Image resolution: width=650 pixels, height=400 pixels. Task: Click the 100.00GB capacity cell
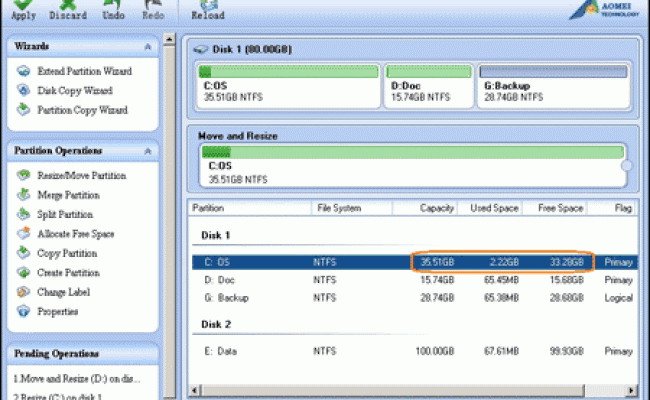(x=434, y=352)
